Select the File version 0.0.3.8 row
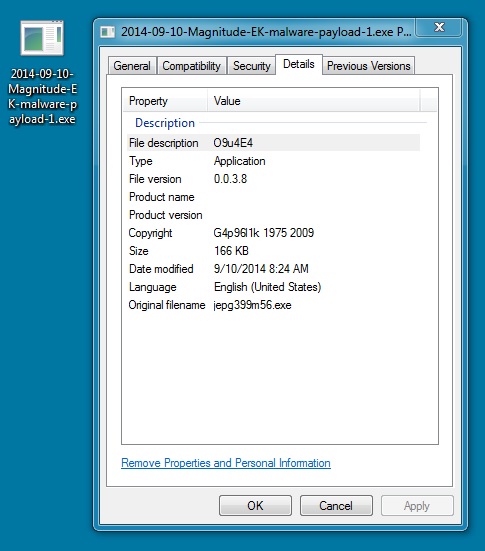Image resolution: width=485 pixels, height=551 pixels. coord(273,179)
